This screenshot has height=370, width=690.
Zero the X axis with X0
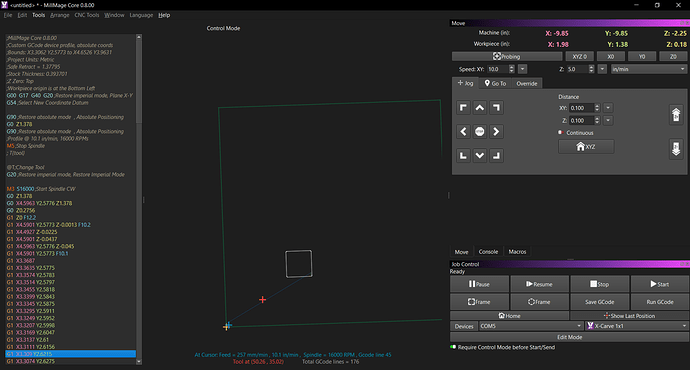tap(611, 56)
